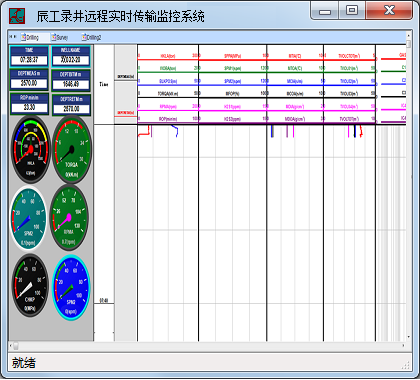The width and height of the screenshot is (420, 380).
Task: Open the Survey tab
Action: pyautogui.click(x=60, y=37)
